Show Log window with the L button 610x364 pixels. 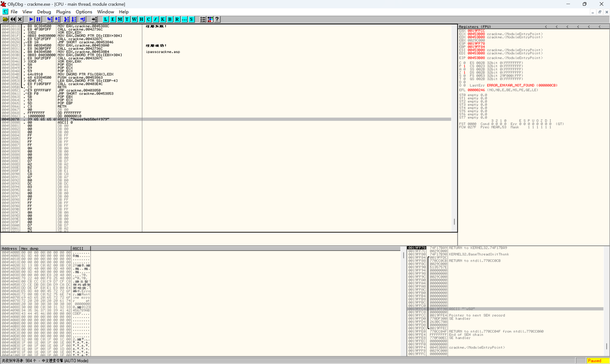pos(106,19)
